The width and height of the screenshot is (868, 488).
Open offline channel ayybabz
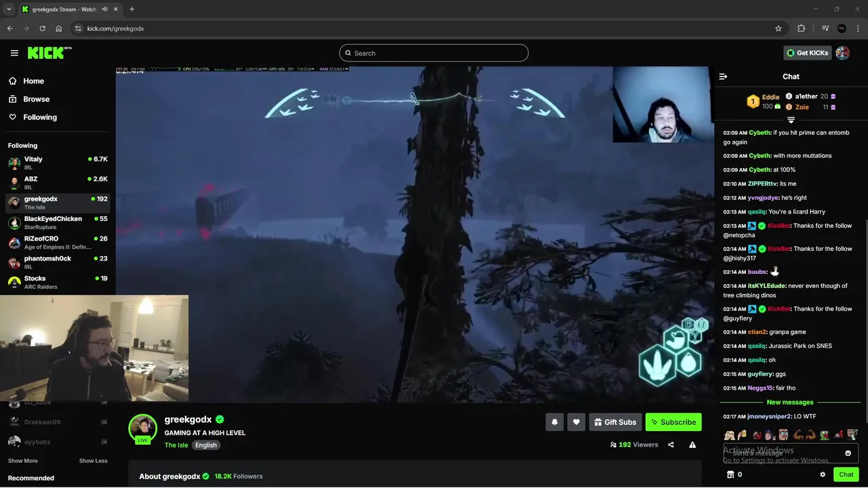(x=58, y=442)
